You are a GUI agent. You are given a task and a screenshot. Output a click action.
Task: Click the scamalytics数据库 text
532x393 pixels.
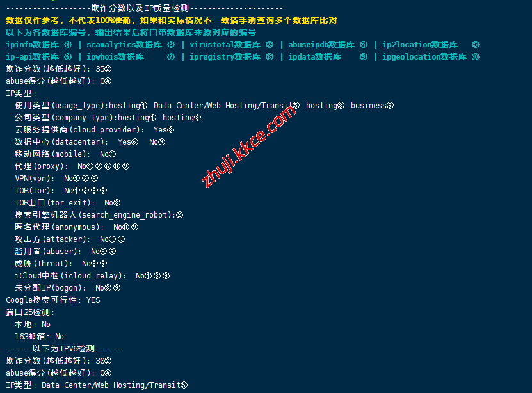(x=124, y=45)
